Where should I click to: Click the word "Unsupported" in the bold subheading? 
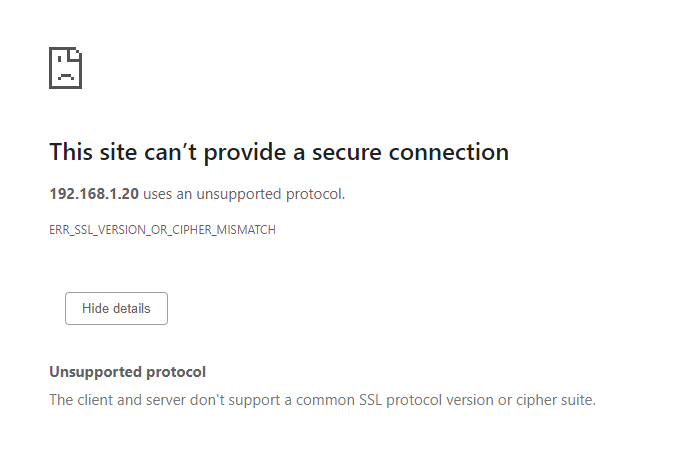tap(93, 372)
